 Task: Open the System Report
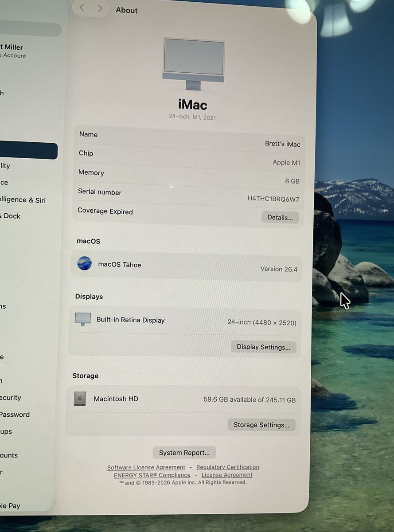[x=184, y=453]
